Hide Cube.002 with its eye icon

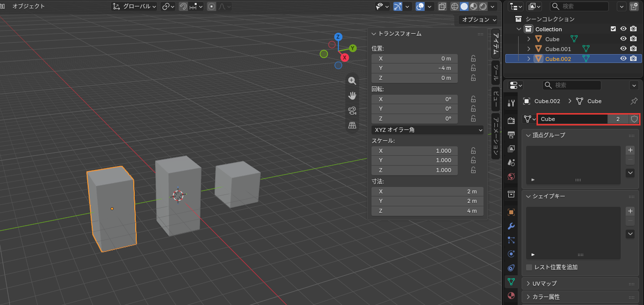(624, 59)
